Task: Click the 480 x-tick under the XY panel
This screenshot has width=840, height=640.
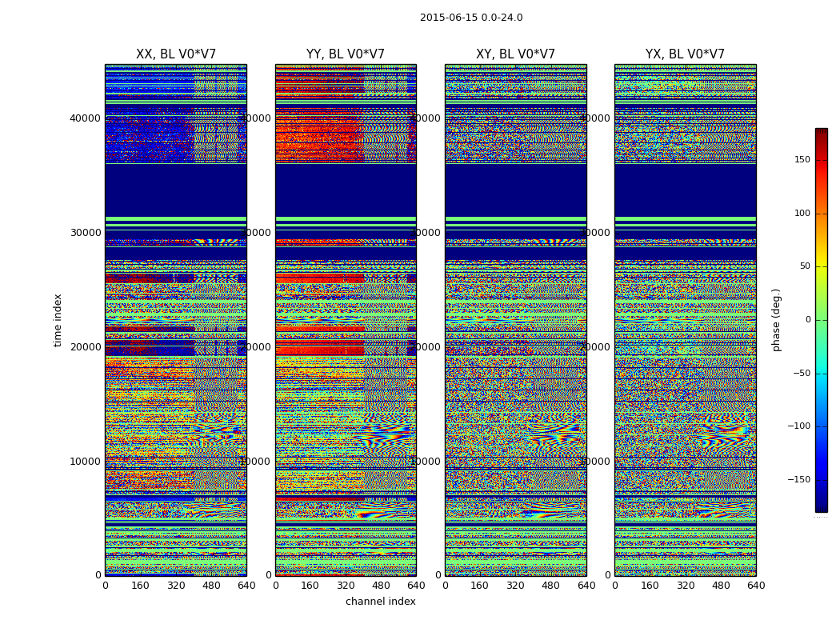Action: [x=550, y=586]
